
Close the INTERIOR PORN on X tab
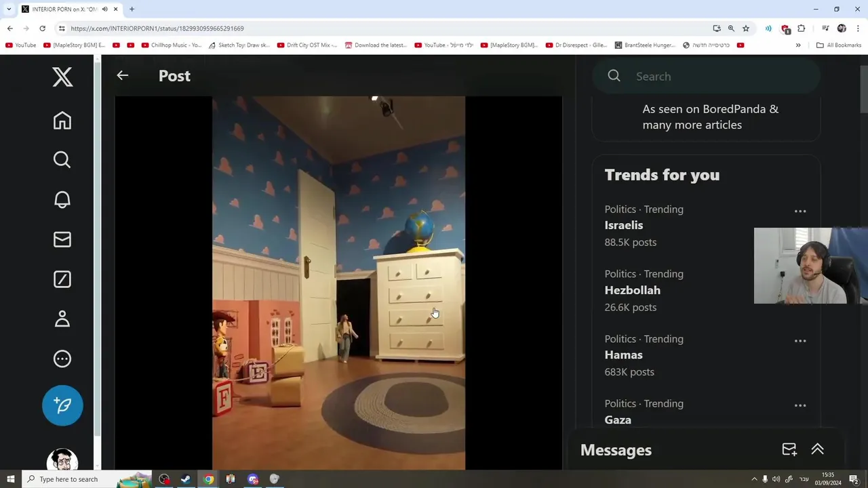115,9
